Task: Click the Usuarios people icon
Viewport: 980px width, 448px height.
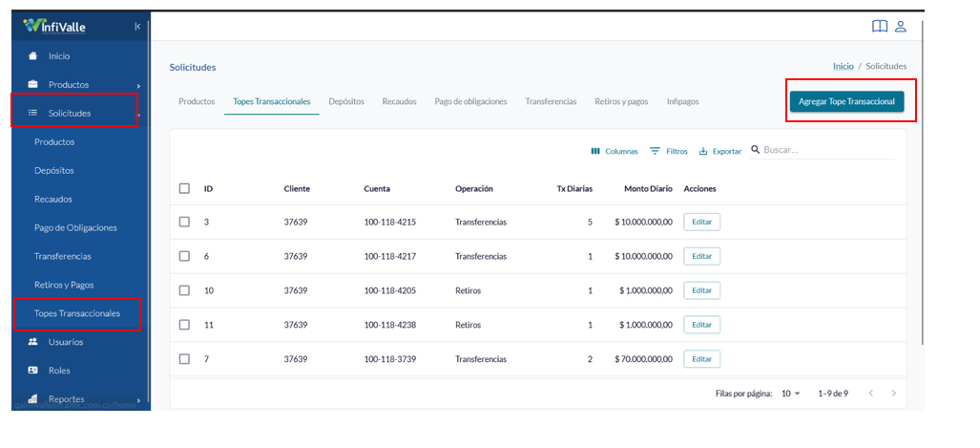Action: click(33, 342)
